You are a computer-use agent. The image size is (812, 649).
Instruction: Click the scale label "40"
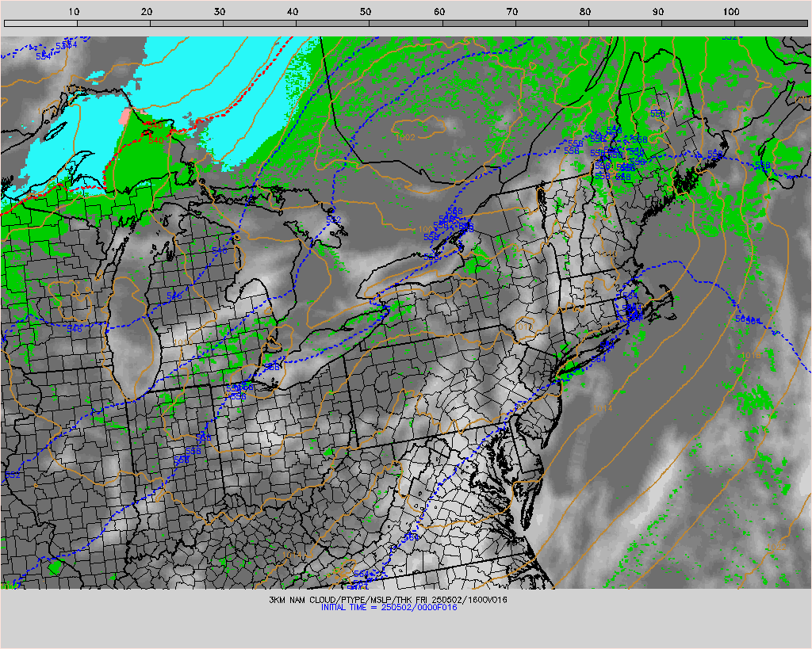coord(293,11)
